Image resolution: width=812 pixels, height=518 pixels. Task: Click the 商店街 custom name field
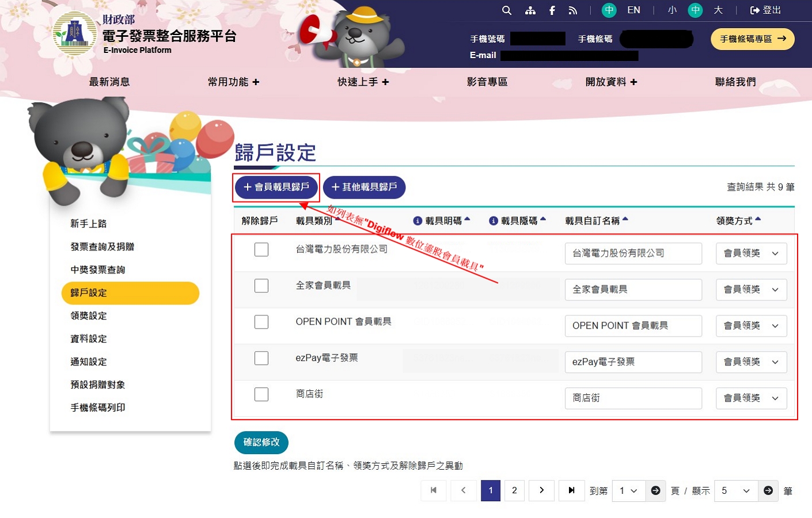pyautogui.click(x=633, y=398)
